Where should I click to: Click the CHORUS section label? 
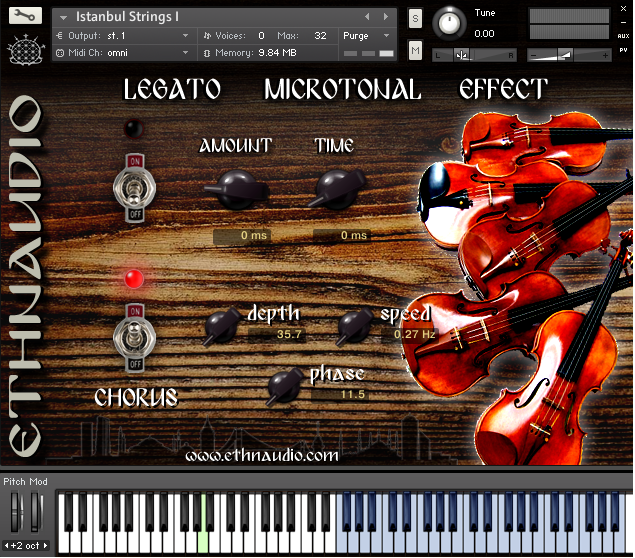click(x=136, y=397)
